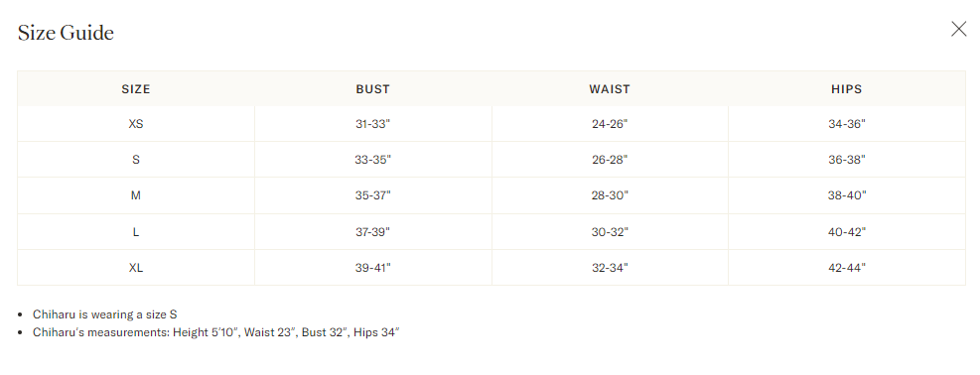The width and height of the screenshot is (980, 375).
Task: Close the Size Guide dialog
Action: (959, 29)
